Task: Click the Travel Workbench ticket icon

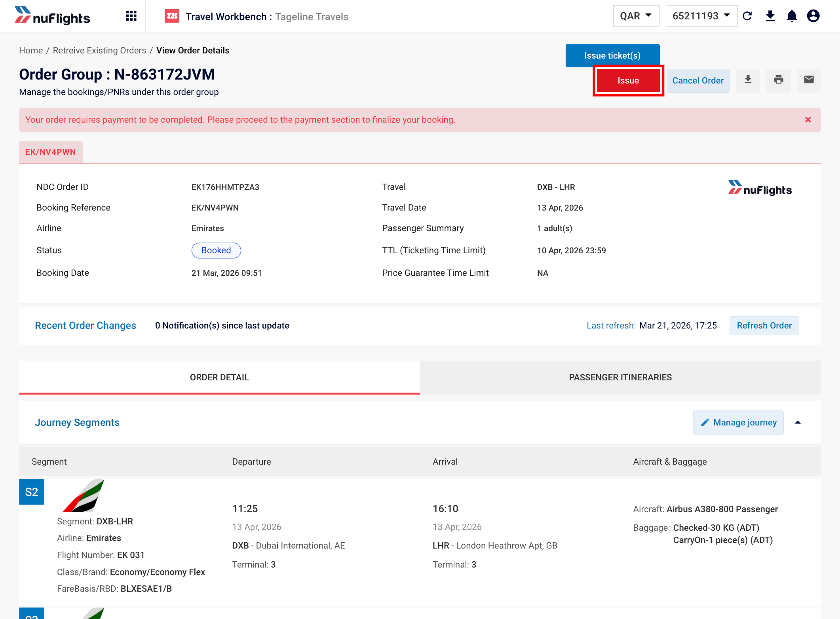Action: (x=172, y=16)
